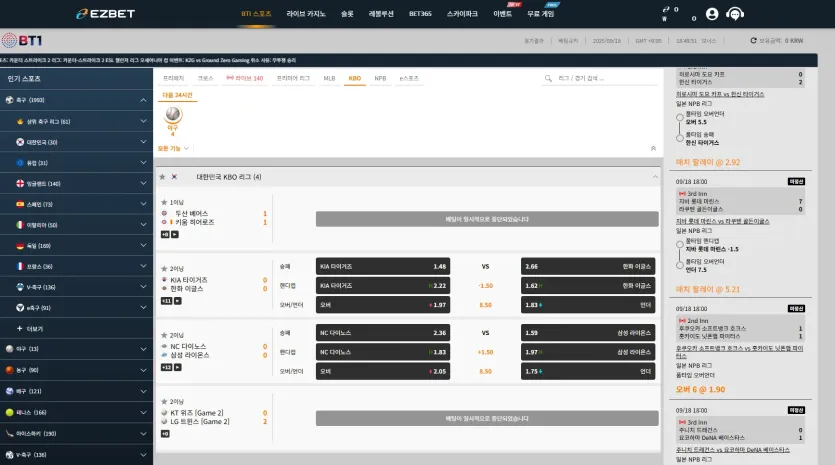Switch to the NPB tab

click(380, 78)
